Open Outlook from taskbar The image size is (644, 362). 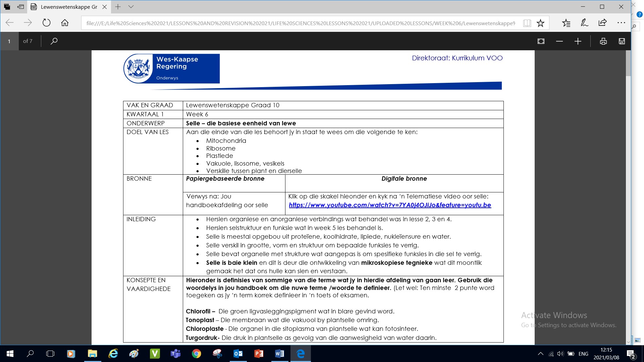click(x=238, y=354)
